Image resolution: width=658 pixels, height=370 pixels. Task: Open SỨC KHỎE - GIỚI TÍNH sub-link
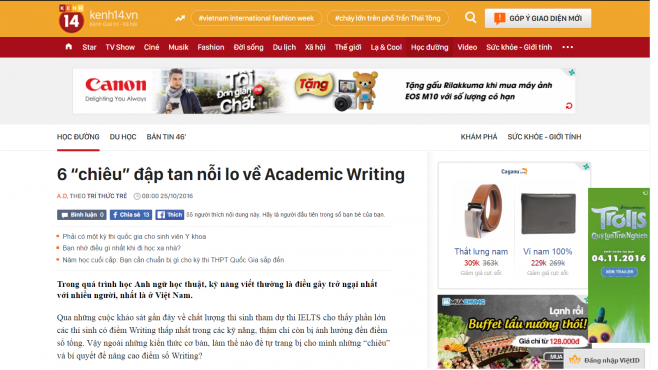tap(544, 137)
